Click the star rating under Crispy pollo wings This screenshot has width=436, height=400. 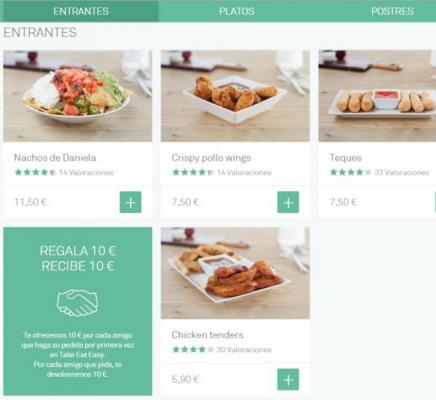tap(193, 172)
